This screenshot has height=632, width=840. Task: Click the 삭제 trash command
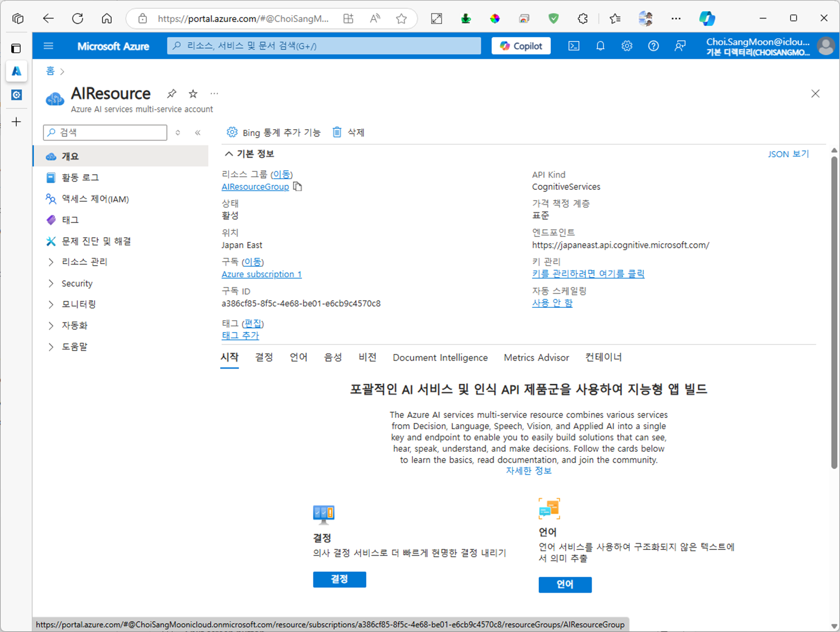tap(348, 133)
